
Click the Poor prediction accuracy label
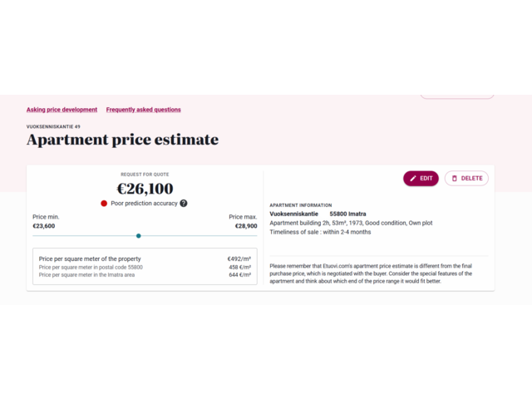144,203
